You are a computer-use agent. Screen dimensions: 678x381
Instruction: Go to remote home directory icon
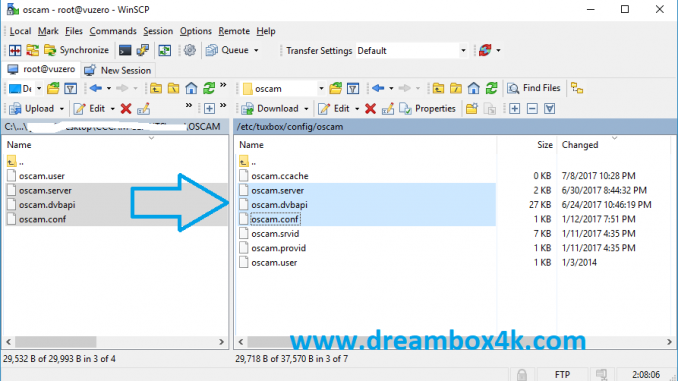(473, 88)
